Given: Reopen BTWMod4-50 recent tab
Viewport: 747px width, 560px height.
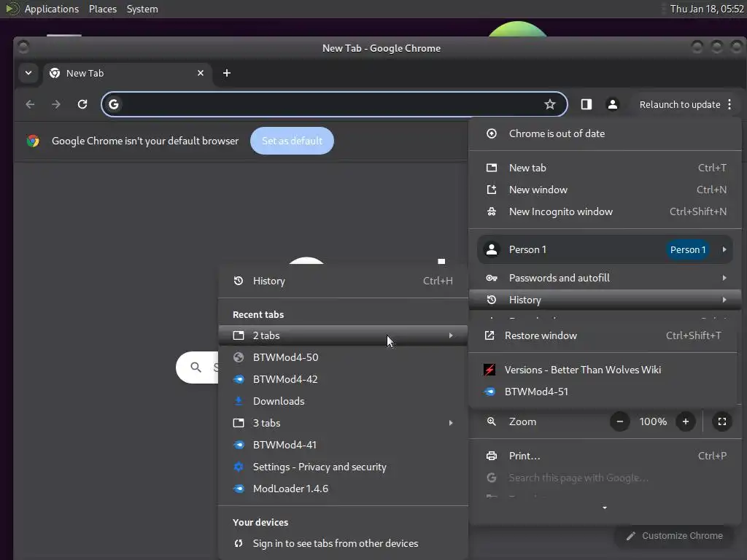Looking at the screenshot, I should 343,357.
